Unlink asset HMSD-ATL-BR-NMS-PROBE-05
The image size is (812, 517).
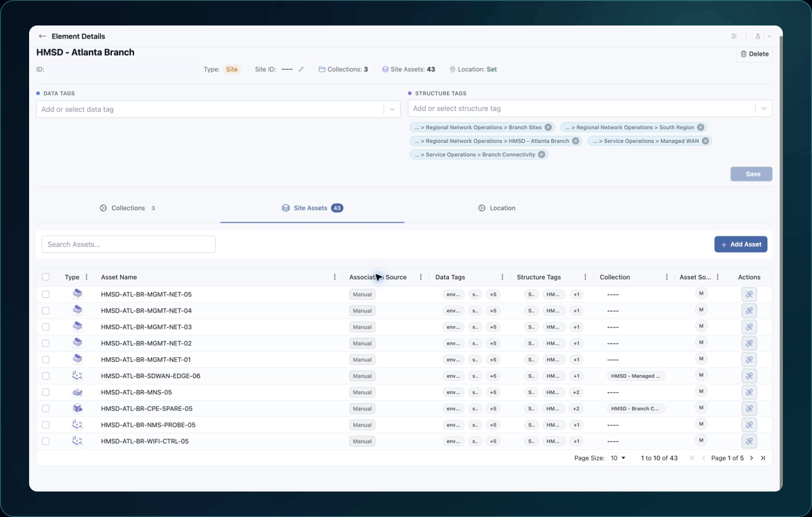pos(749,425)
